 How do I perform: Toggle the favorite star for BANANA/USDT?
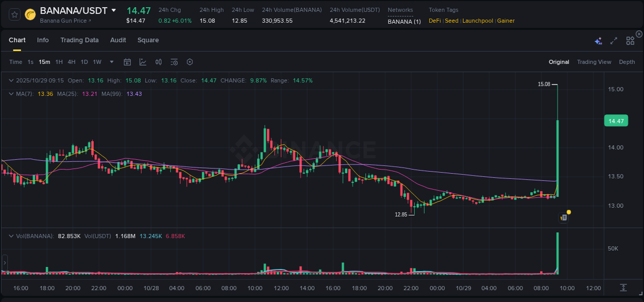(x=14, y=14)
